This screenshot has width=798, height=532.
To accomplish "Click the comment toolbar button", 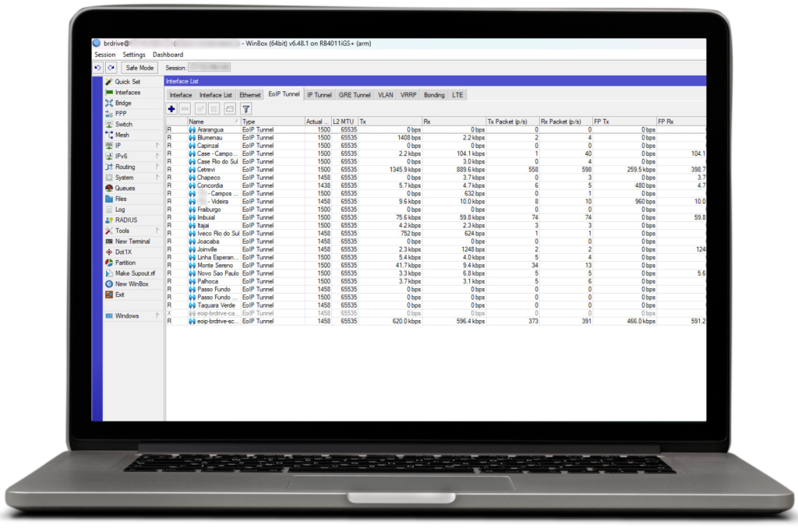I will pos(230,109).
